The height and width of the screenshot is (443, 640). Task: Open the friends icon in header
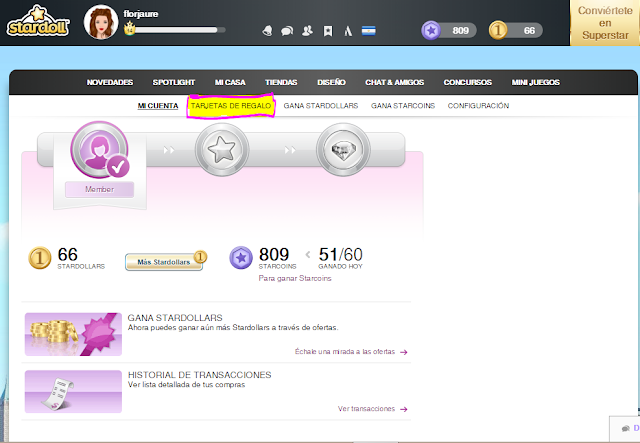[307, 31]
